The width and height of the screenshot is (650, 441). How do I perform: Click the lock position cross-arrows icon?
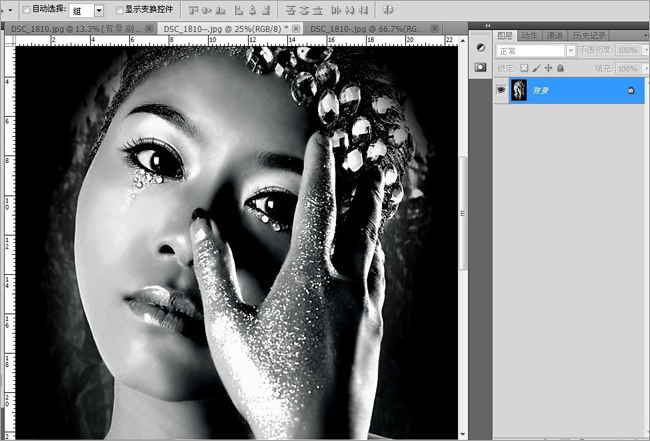[548, 68]
